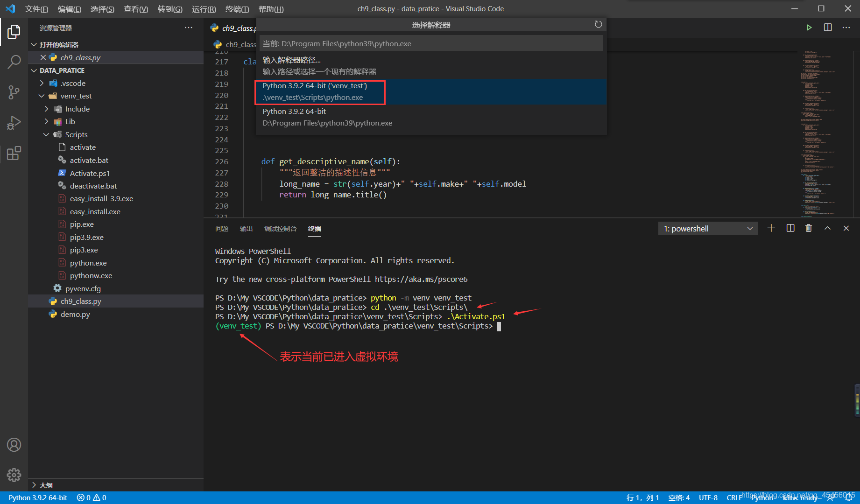This screenshot has height=504, width=860.
Task: Maximize the terminal panel size
Action: pyautogui.click(x=827, y=228)
